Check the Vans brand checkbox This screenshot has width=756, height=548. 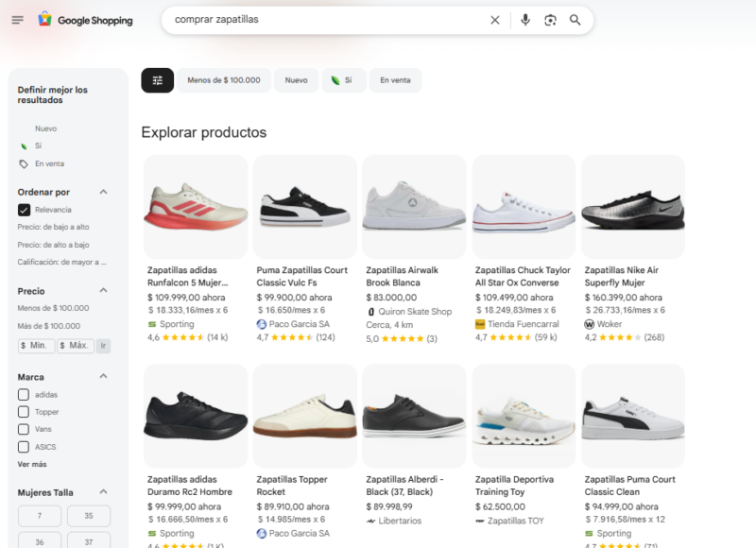(x=24, y=430)
